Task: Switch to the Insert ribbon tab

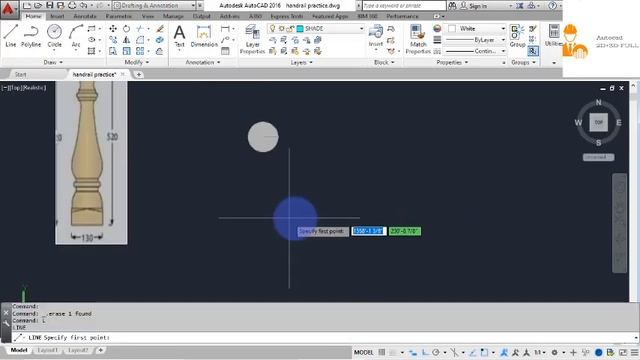Action: (57, 16)
